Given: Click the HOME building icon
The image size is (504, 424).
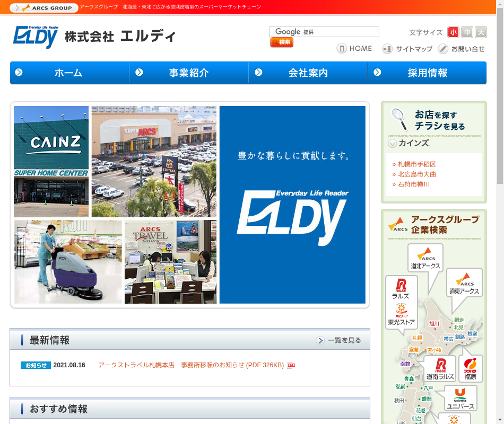Looking at the screenshot, I should pos(342,49).
